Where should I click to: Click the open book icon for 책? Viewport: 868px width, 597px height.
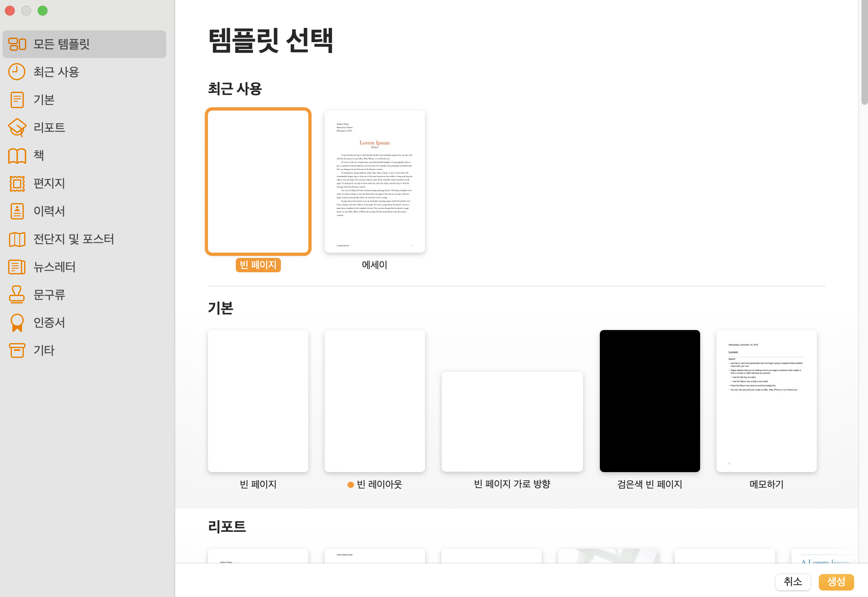(17, 156)
